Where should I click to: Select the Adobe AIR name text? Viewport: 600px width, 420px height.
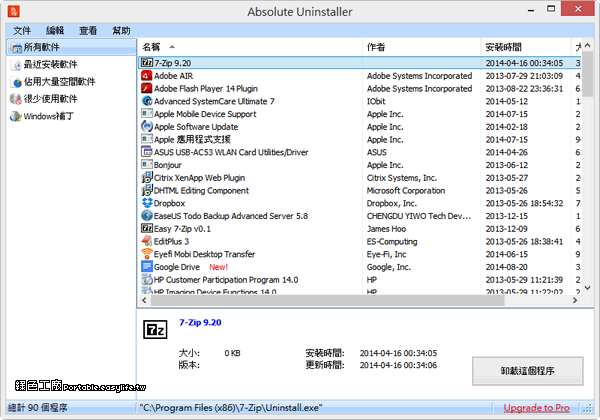(x=173, y=76)
